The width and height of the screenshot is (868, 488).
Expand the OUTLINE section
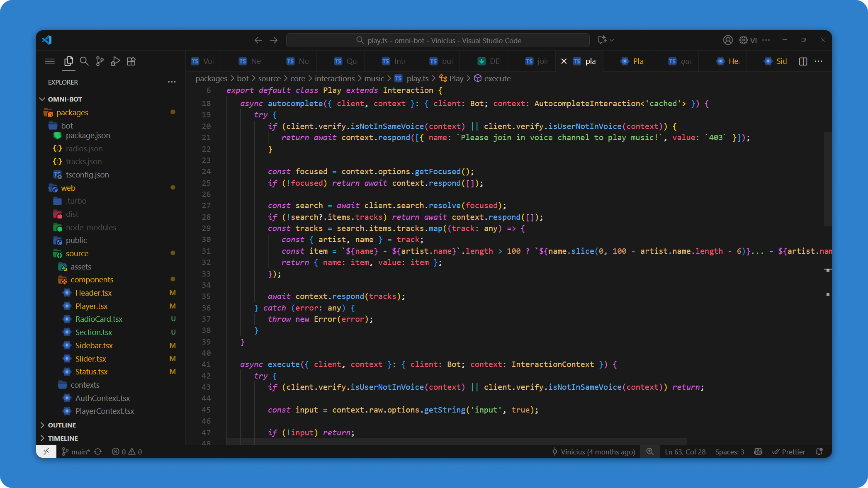point(62,425)
